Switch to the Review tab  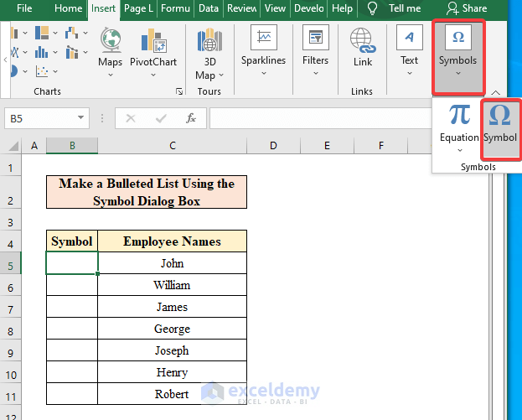[241, 8]
